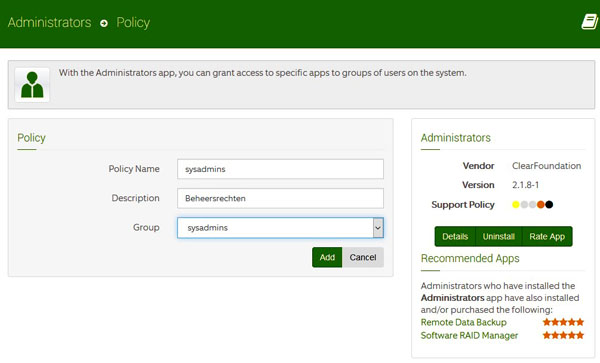Click the Policy Name input field
The image size is (600, 363).
[280, 169]
